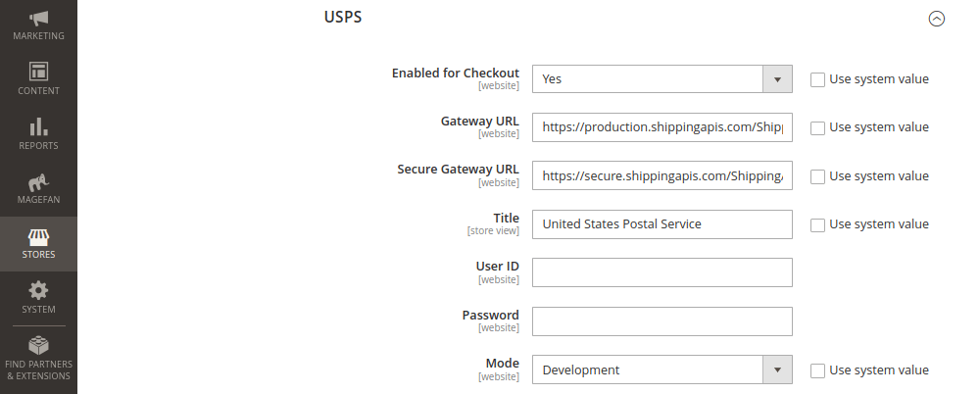Check Use system value for Gateway URL

tap(817, 127)
